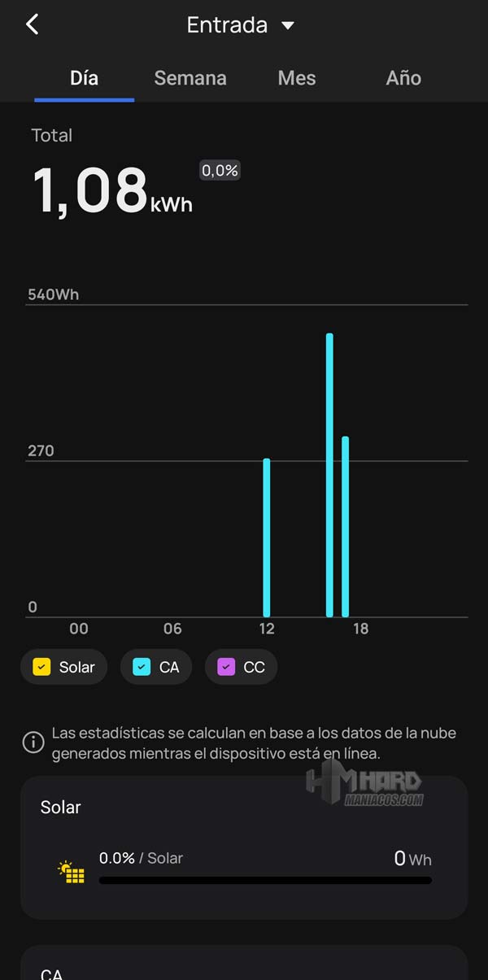This screenshot has height=980, width=488.
Task: Click the info icon beside statistics note
Action: click(33, 743)
